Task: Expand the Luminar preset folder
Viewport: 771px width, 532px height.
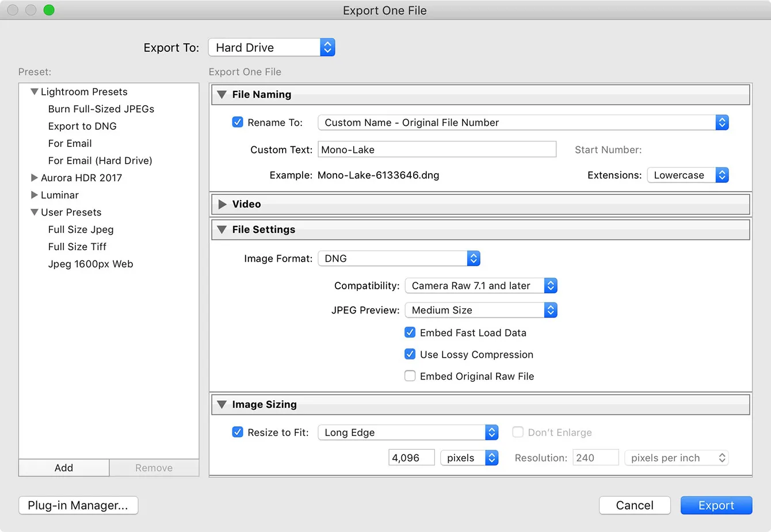Action: (x=35, y=195)
